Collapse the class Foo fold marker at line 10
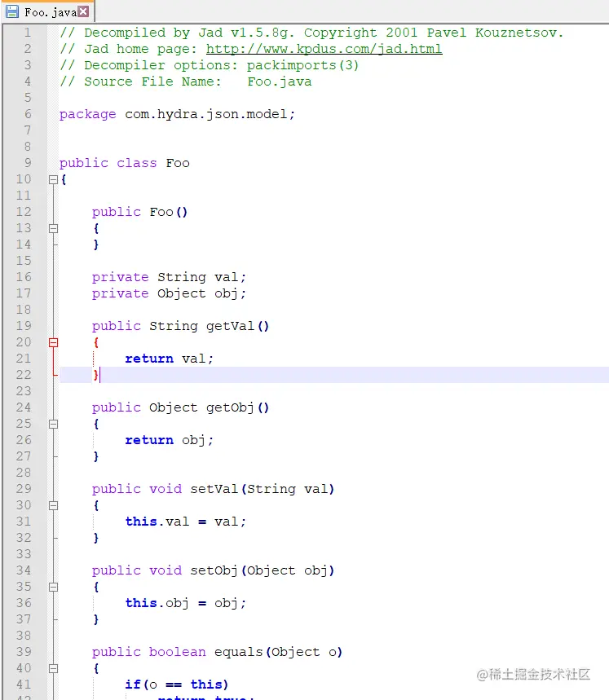Image resolution: width=609 pixels, height=700 pixels. pos(53,179)
